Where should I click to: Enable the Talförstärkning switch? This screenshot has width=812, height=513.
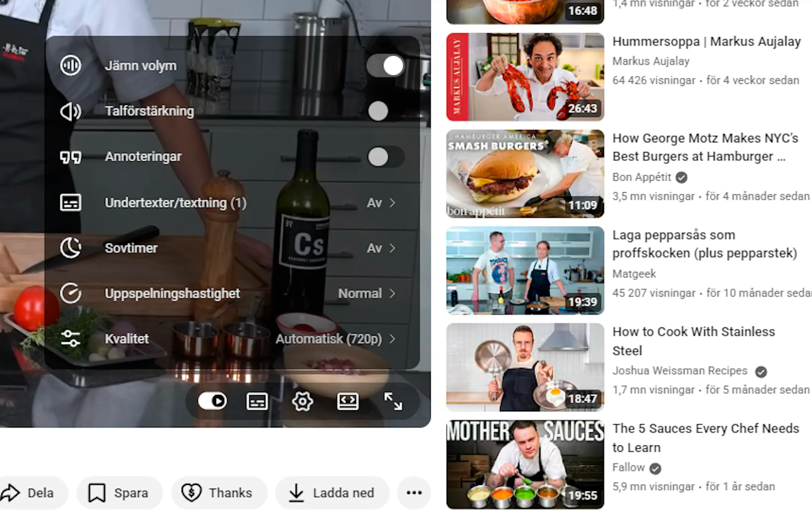[x=385, y=111]
